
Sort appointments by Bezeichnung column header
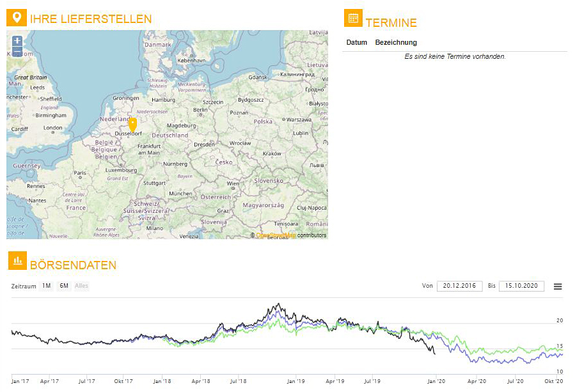coord(396,43)
